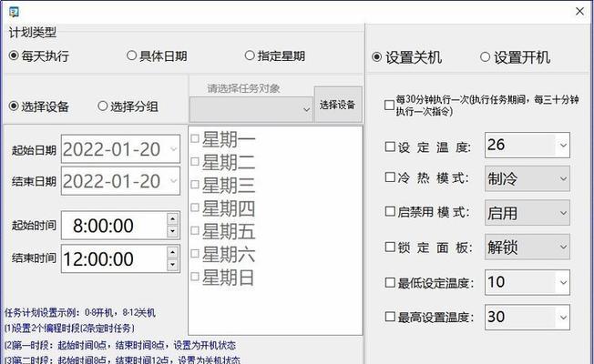Click the 第一时段 hint line

tap(120, 345)
